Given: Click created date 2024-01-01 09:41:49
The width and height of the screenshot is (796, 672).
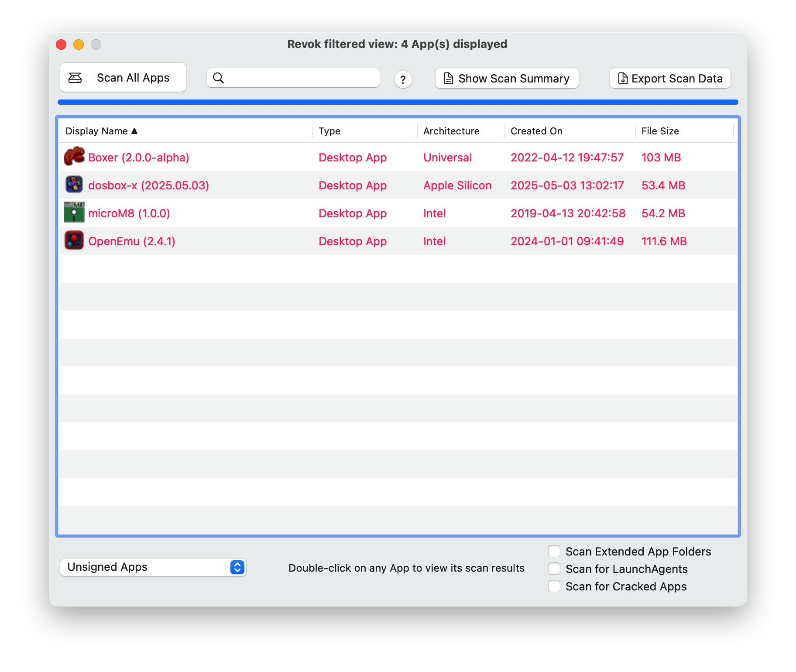Looking at the screenshot, I should [567, 241].
